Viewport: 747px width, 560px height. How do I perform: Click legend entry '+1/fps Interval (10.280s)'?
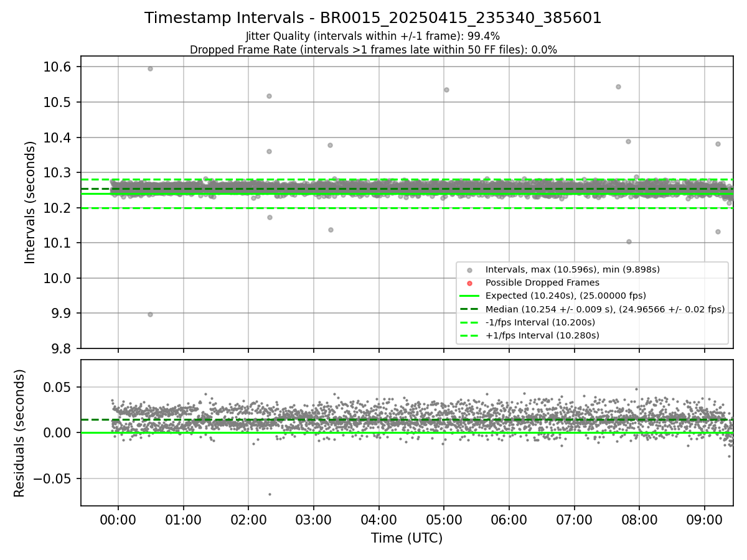tap(542, 335)
